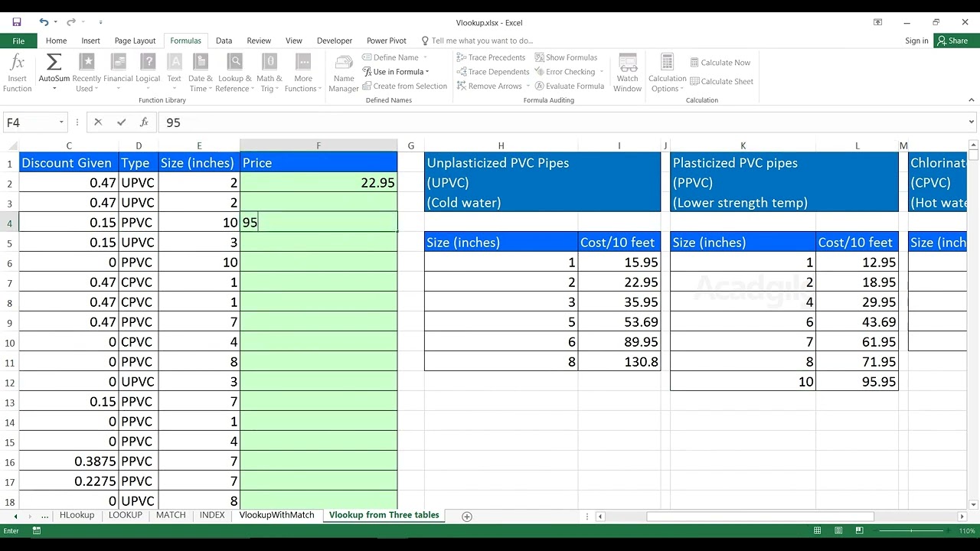
Task: Cancel the formula bar entry
Action: [x=98, y=122]
